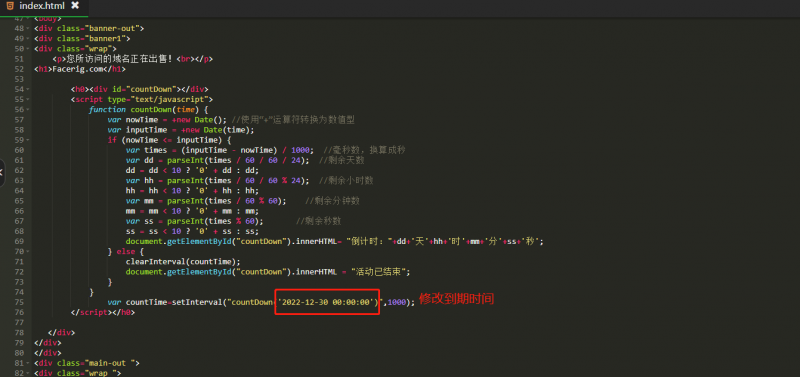This screenshot has height=377, width=800.
Task: Fold the wrap div on line 82
Action: pos(29,373)
